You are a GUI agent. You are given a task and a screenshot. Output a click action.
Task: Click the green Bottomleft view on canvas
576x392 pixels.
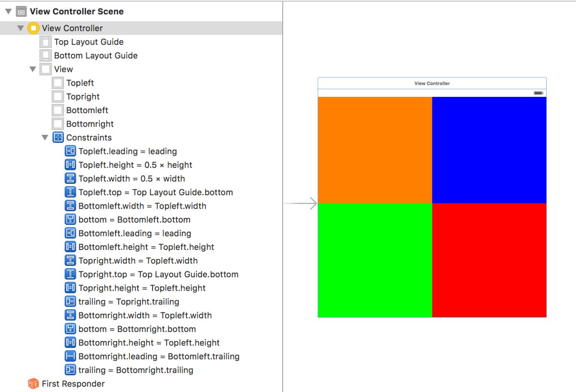375,260
